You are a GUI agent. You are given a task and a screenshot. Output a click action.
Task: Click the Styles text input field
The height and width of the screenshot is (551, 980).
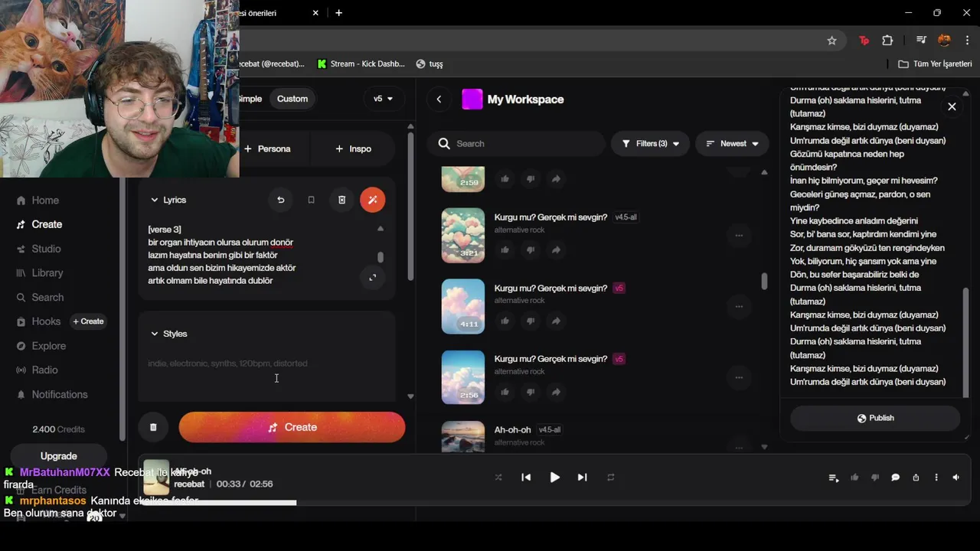[266, 375]
